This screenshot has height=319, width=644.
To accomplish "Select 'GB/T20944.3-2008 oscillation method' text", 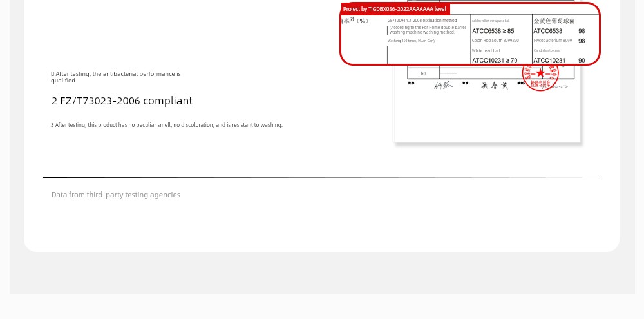I will tap(422, 21).
